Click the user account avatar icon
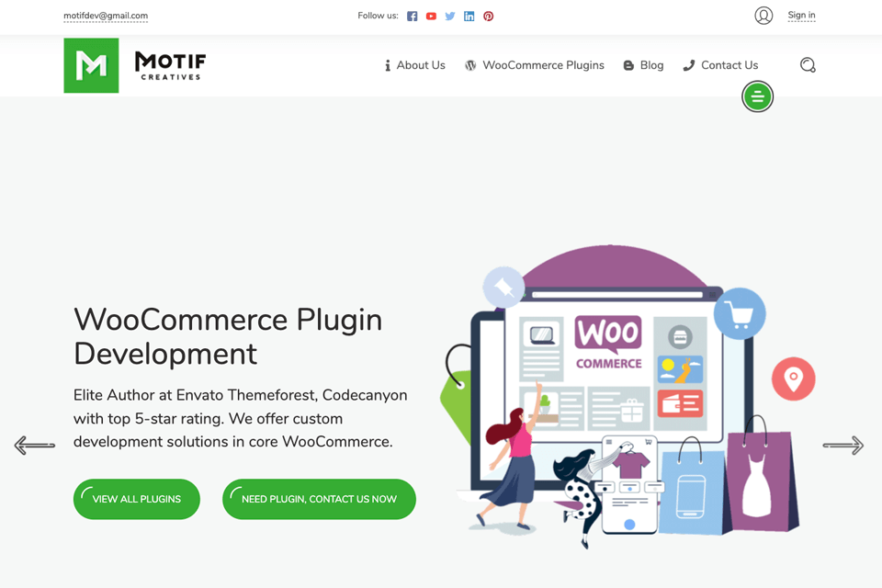882x588 pixels. click(763, 16)
